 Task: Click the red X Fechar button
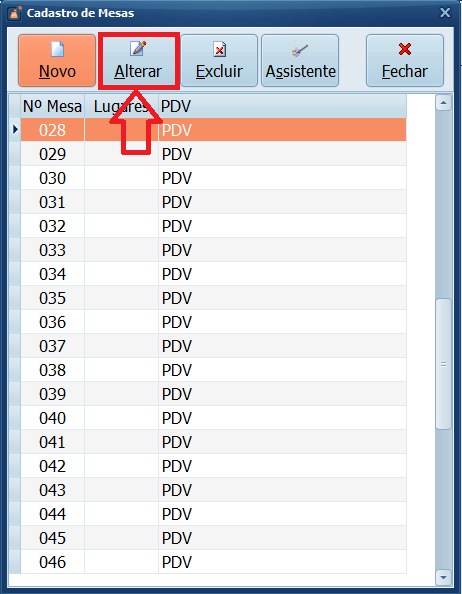(405, 61)
